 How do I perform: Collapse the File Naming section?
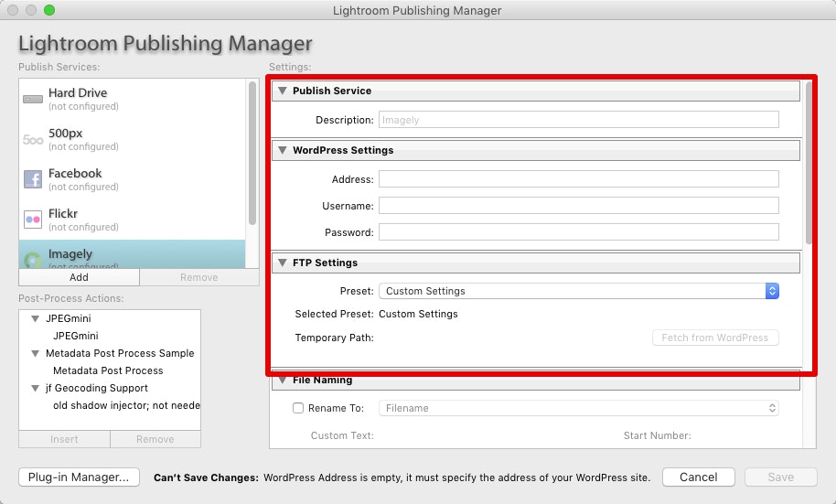click(x=283, y=381)
